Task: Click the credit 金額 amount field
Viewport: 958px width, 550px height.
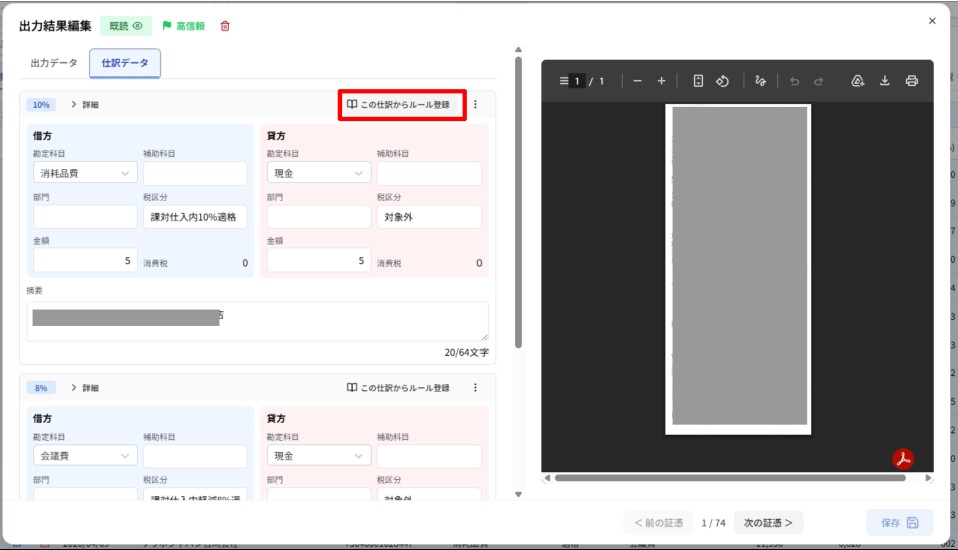Action: coord(319,261)
